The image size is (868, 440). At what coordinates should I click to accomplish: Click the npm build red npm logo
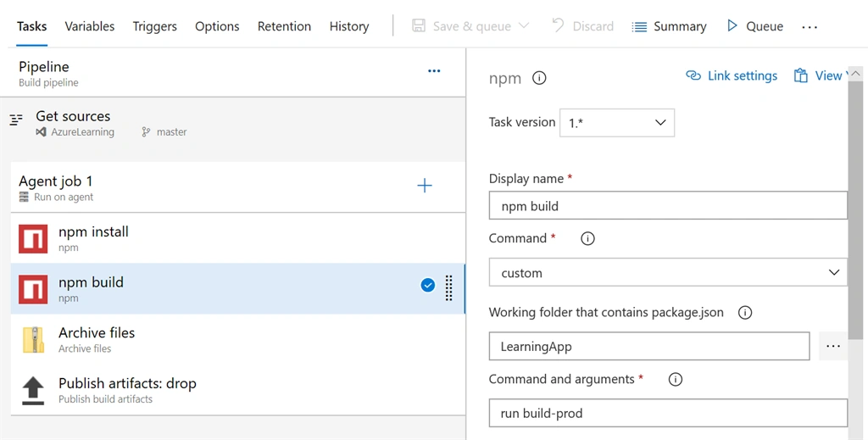click(x=33, y=289)
